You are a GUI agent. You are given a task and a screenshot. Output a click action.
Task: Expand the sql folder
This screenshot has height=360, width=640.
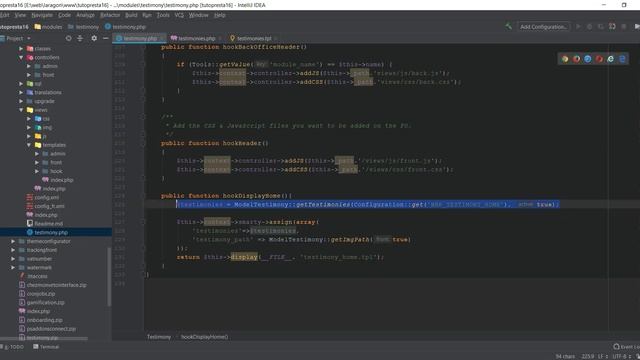coord(21,84)
